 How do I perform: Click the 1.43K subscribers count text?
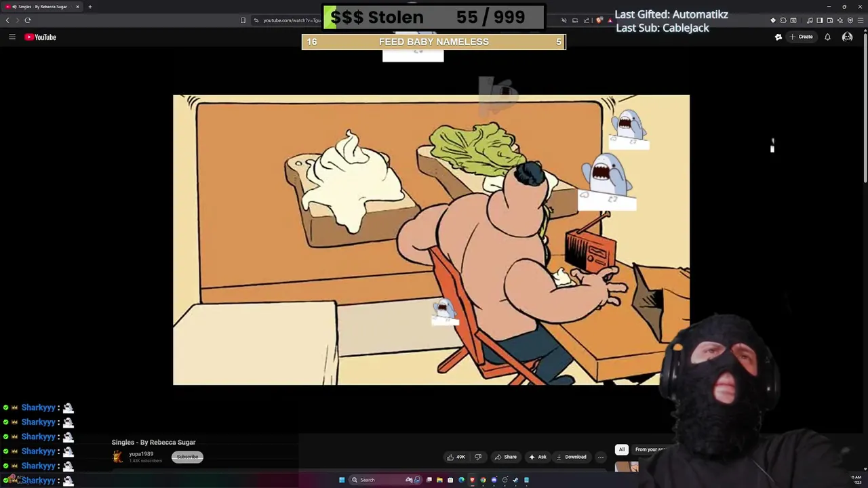[146, 461]
